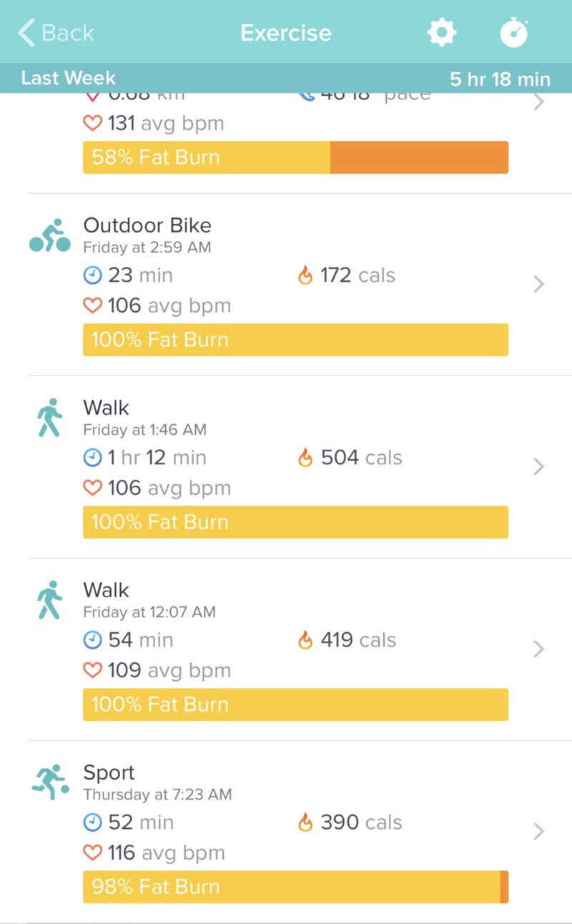Click the Friday 12:07 AM walker icon
The height and width of the screenshot is (924, 572).
point(49,601)
